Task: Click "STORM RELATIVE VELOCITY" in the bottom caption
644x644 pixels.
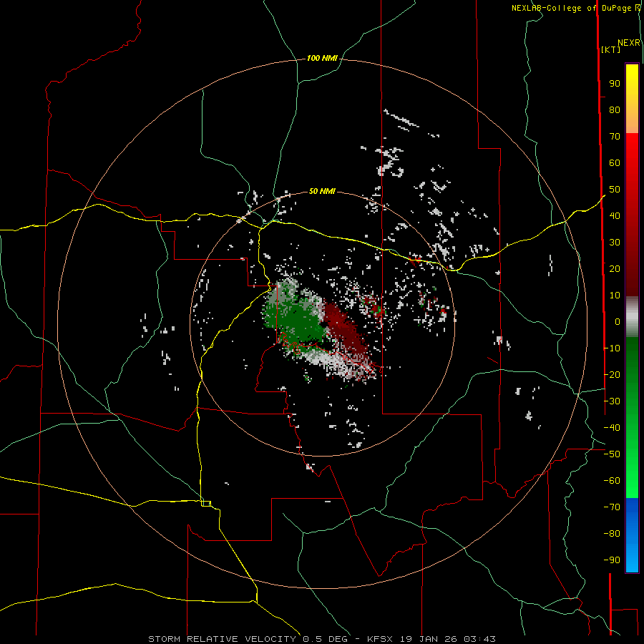Action: click(222, 639)
